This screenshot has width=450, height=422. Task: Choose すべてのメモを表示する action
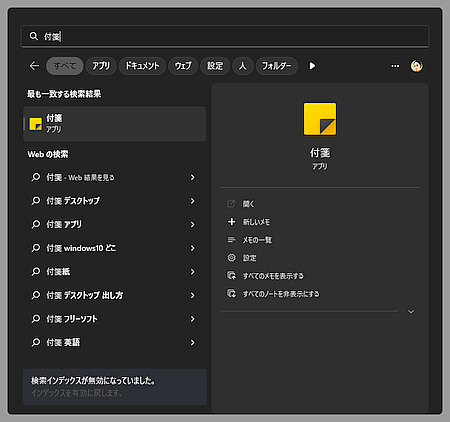coord(273,276)
